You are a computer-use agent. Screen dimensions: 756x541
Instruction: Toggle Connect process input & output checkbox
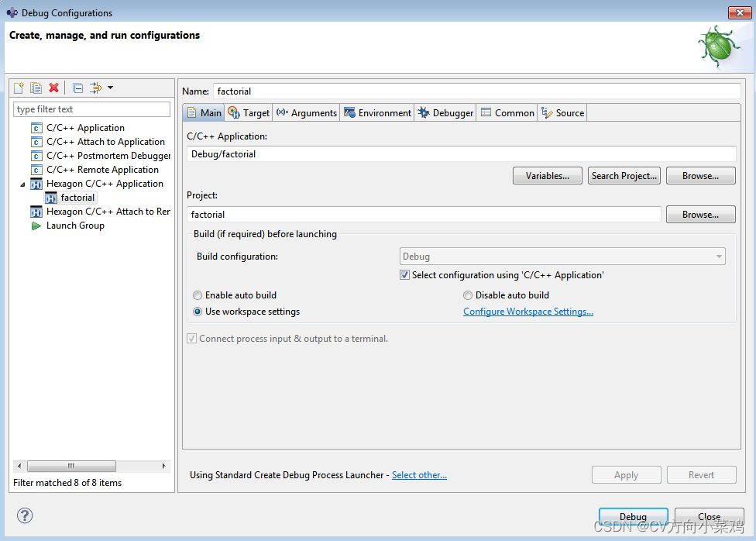(x=191, y=339)
